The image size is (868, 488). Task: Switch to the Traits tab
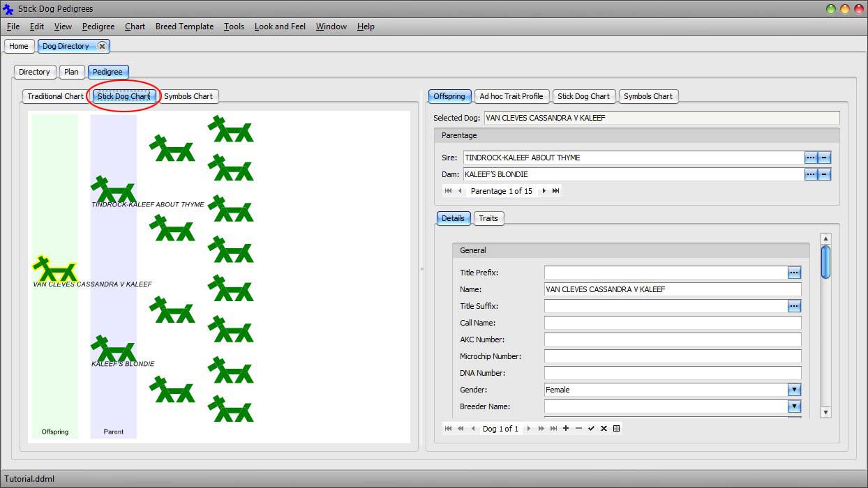pyautogui.click(x=488, y=218)
